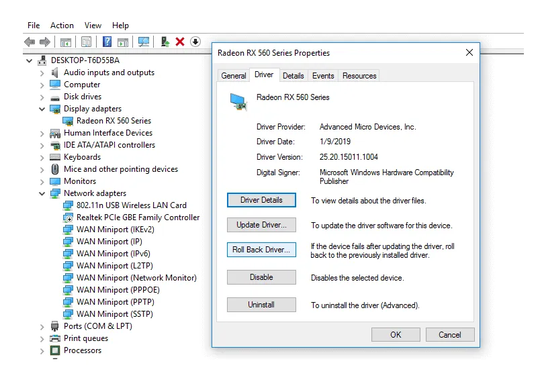542x392 pixels.
Task: Click the Disk drives icon
Action: [55, 98]
